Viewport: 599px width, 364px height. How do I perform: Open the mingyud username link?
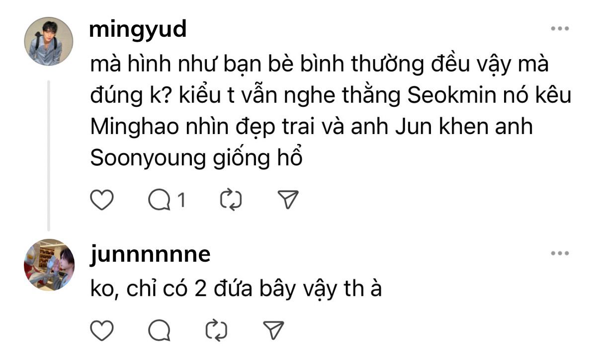[x=139, y=30]
